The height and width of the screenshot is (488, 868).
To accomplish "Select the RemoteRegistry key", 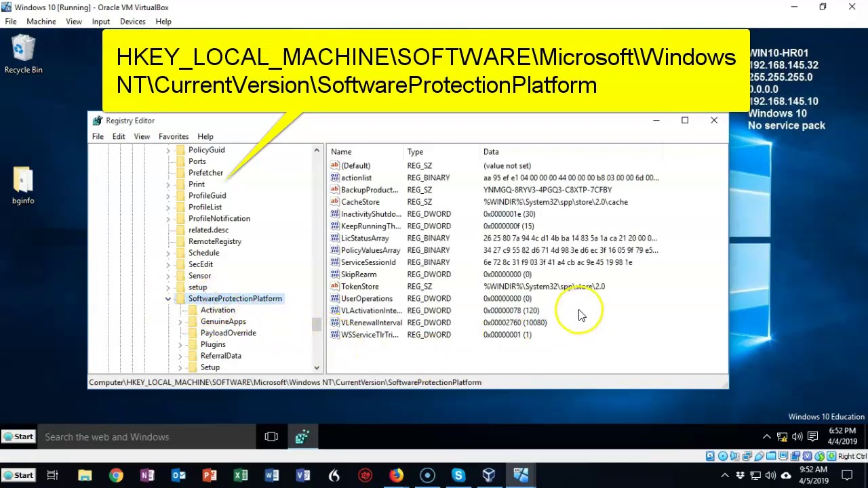I will pos(215,241).
